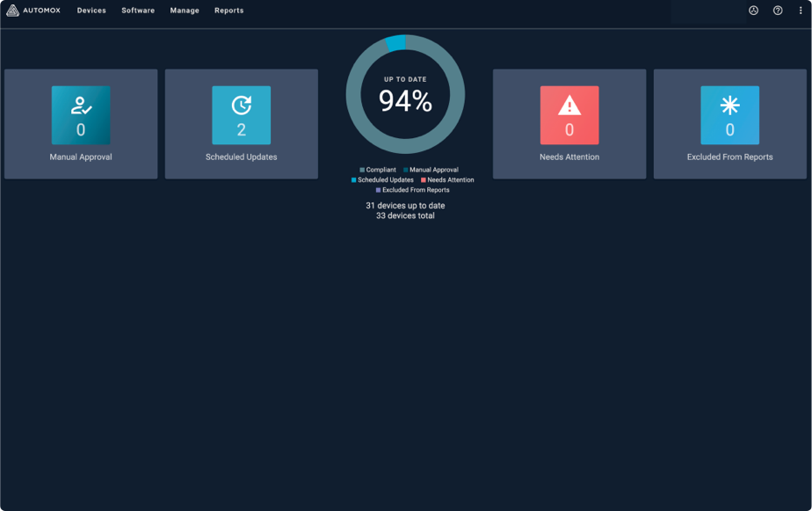812x511 pixels.
Task: Open the user account icon
Action: [x=751, y=10]
